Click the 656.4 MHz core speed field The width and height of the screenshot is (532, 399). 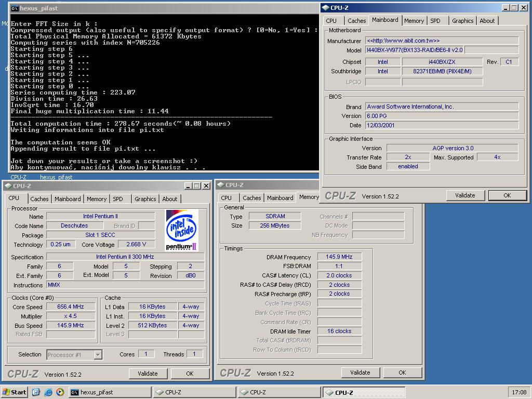click(71, 307)
